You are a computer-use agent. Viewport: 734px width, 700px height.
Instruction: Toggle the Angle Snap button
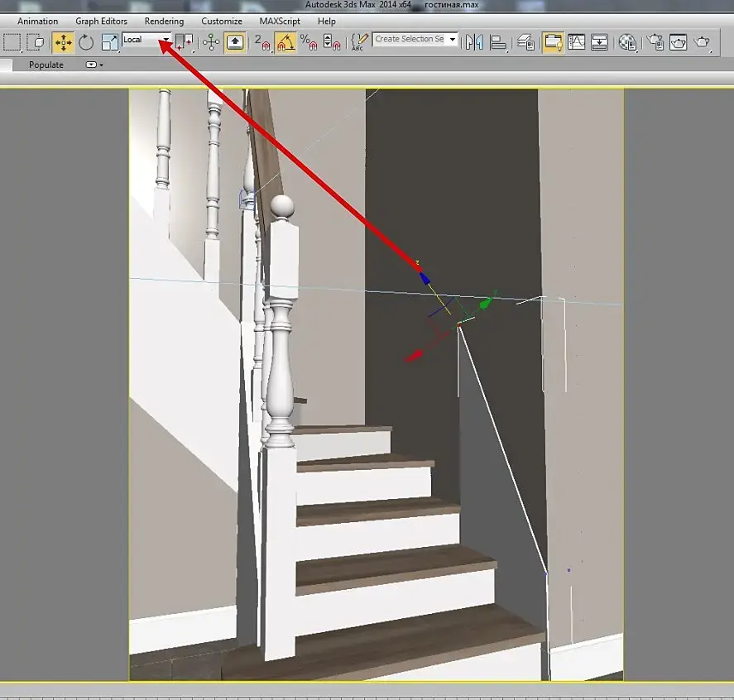click(x=285, y=42)
